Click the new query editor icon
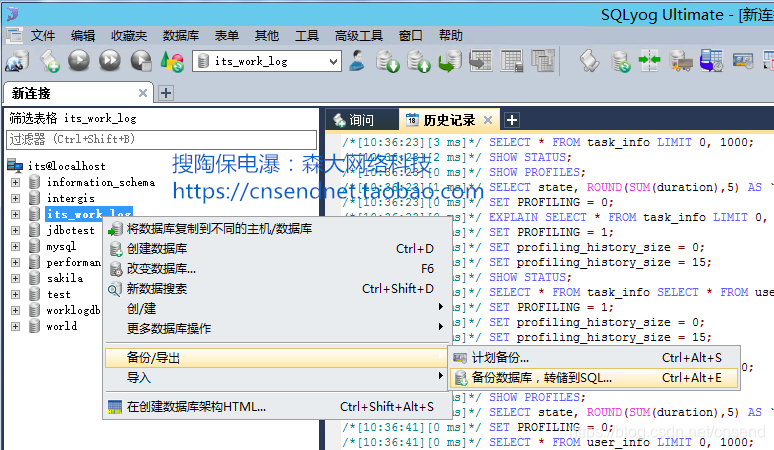 point(49,61)
